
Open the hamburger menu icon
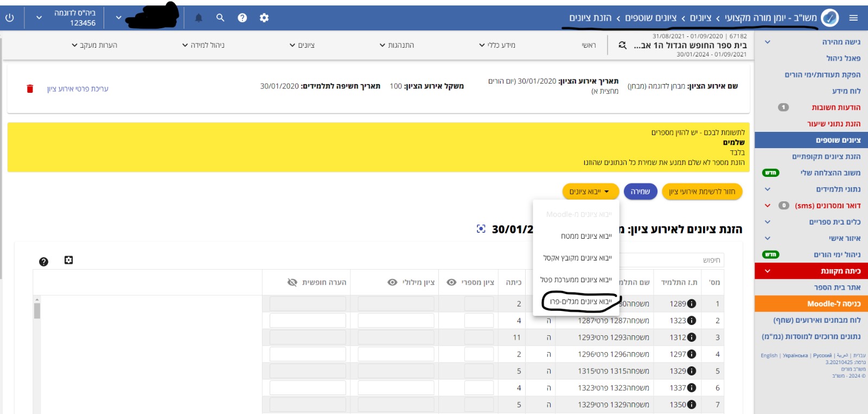coord(853,18)
